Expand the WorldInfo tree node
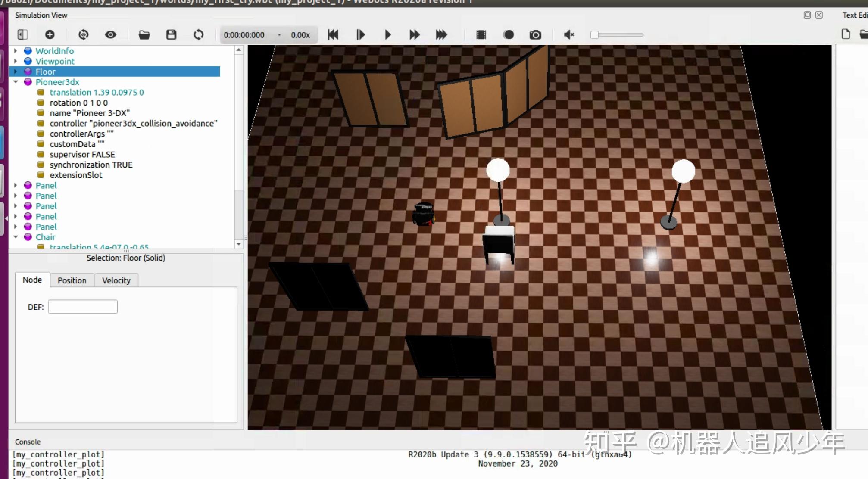The height and width of the screenshot is (479, 868). tap(16, 51)
